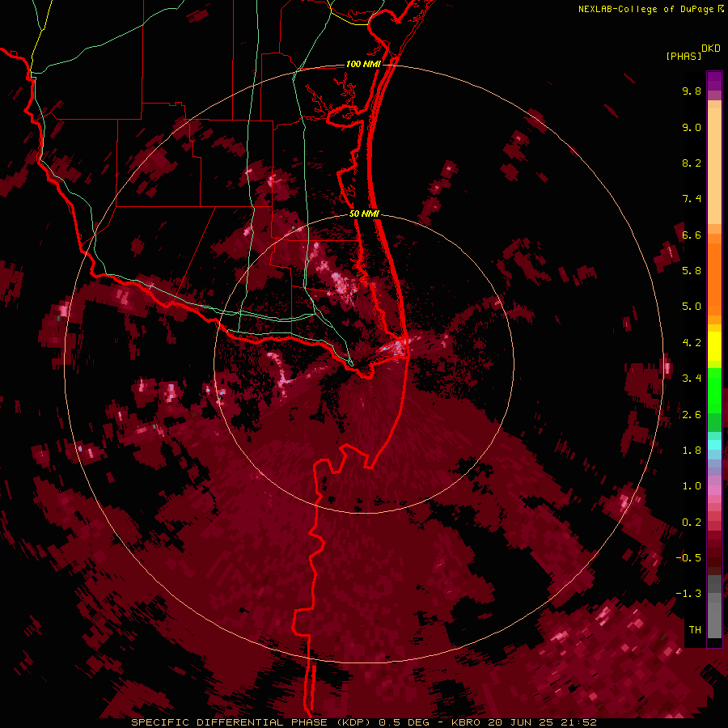Click the yellow segment of the color bar
Screen dimensions: 728x728
(x=714, y=345)
